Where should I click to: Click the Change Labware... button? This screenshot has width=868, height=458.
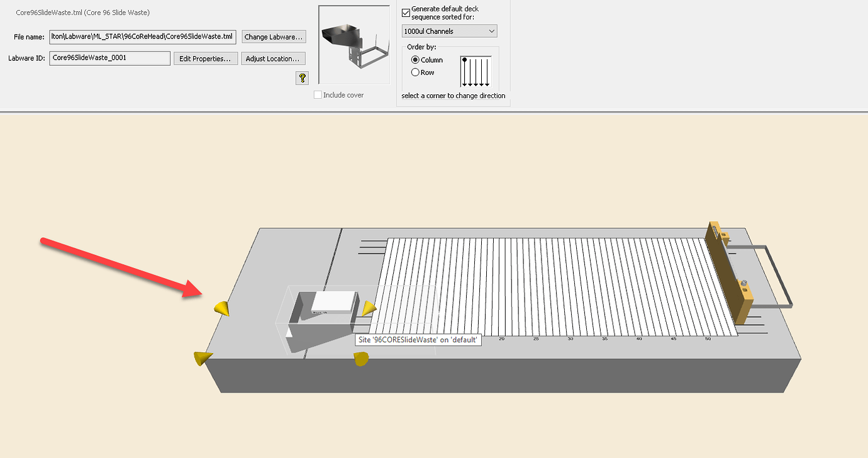pyautogui.click(x=274, y=37)
